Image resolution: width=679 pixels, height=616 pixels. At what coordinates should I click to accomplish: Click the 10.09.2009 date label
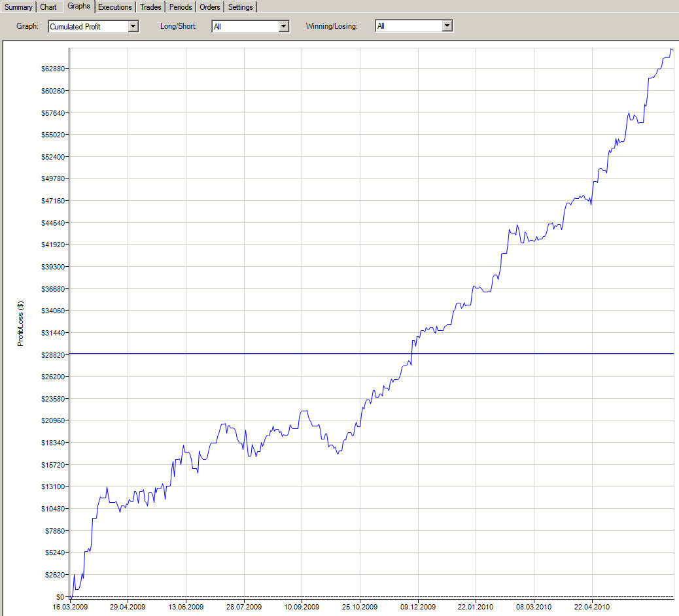coord(302,607)
